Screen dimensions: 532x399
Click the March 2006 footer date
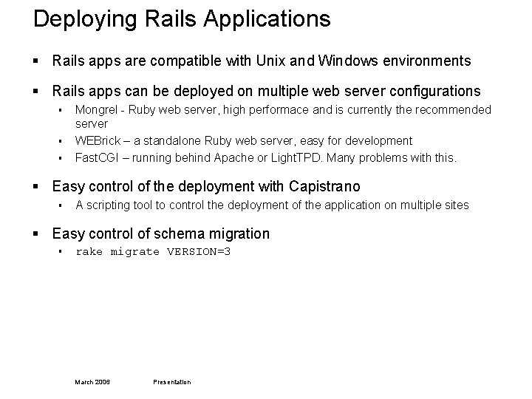point(92,382)
